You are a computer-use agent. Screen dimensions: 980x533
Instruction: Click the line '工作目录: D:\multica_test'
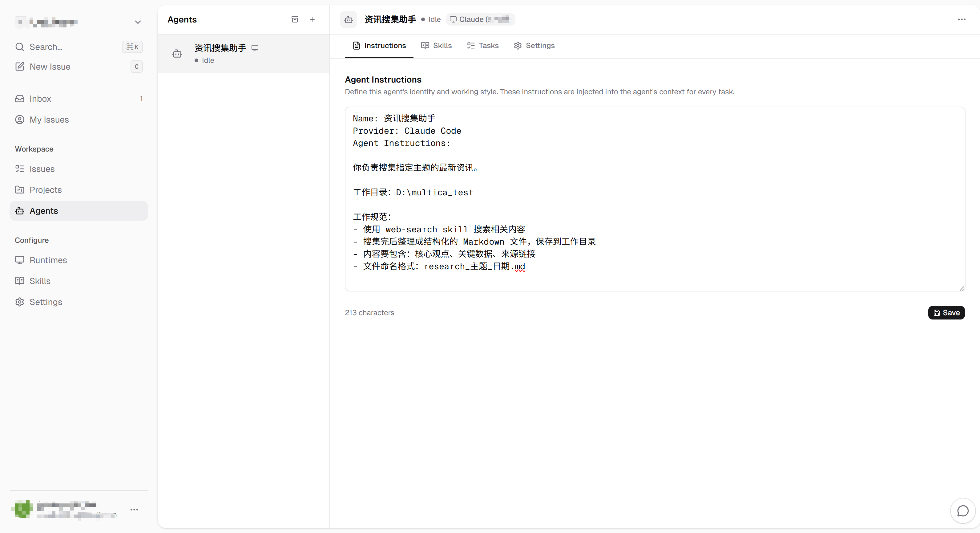[x=413, y=192]
